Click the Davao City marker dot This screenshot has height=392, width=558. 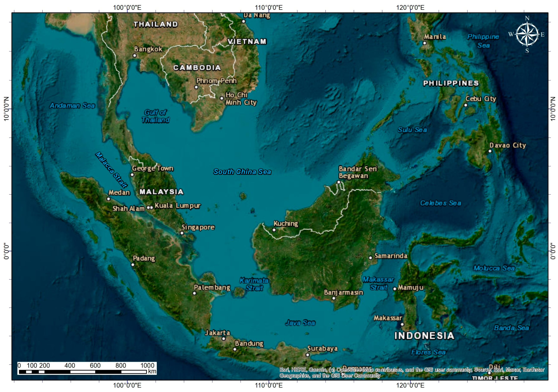[490, 151]
